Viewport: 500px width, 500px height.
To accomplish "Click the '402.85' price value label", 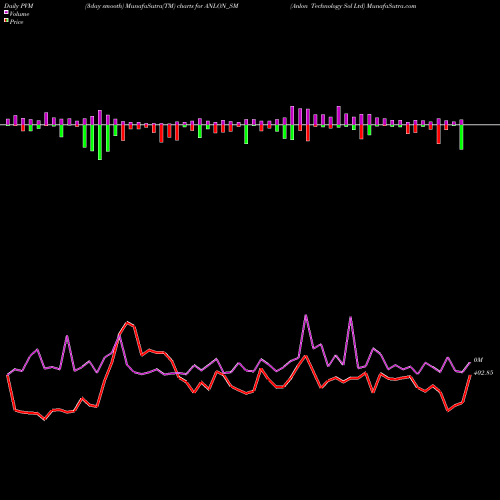I will click(483, 373).
